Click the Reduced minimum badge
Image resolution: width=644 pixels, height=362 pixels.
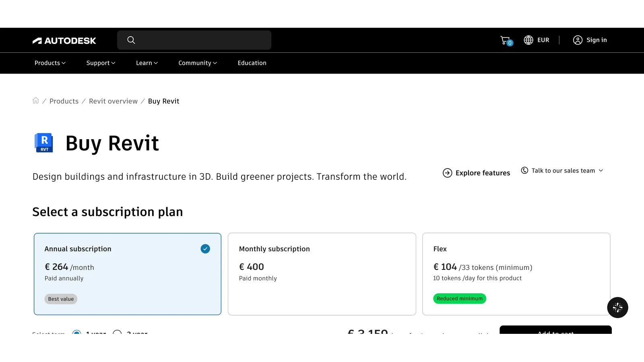pos(460,298)
